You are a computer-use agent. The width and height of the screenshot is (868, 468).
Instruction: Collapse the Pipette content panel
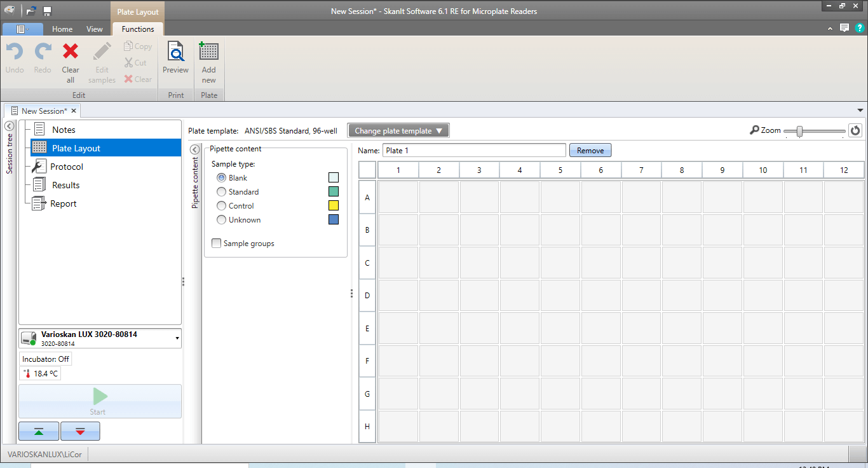(x=195, y=149)
